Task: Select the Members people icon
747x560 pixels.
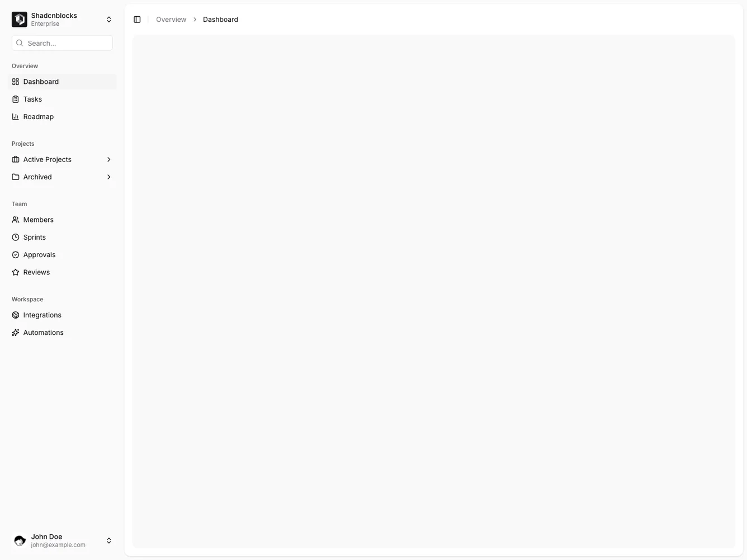Action: (15, 220)
